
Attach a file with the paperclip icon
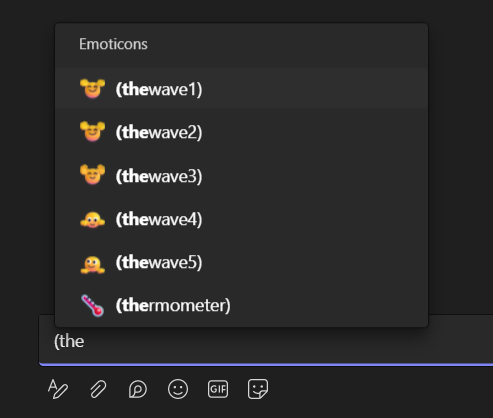(x=98, y=389)
